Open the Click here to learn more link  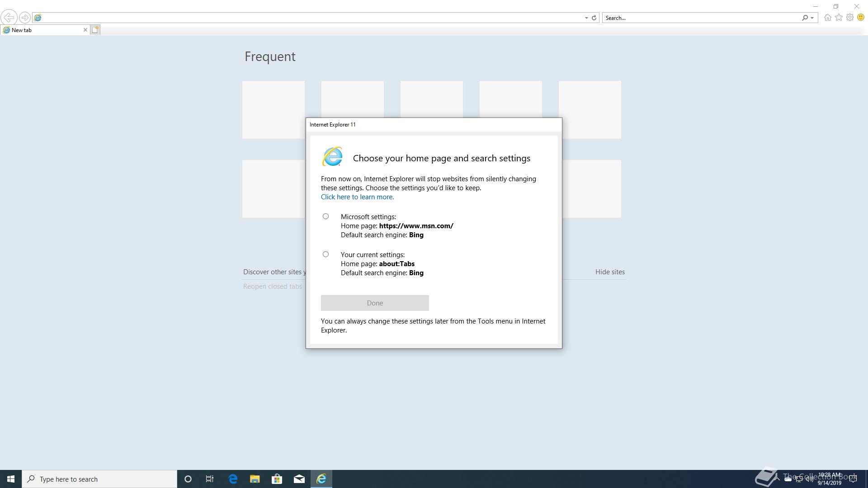(357, 197)
